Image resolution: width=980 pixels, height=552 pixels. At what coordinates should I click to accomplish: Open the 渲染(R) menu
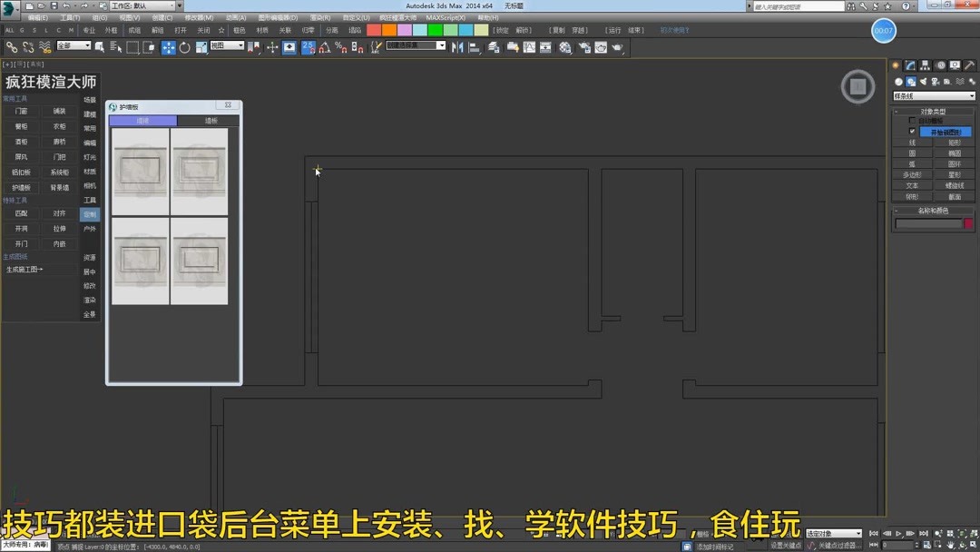[x=320, y=17]
